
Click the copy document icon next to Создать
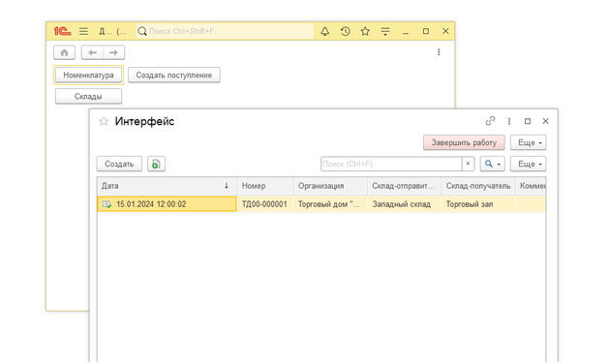pyautogui.click(x=156, y=164)
